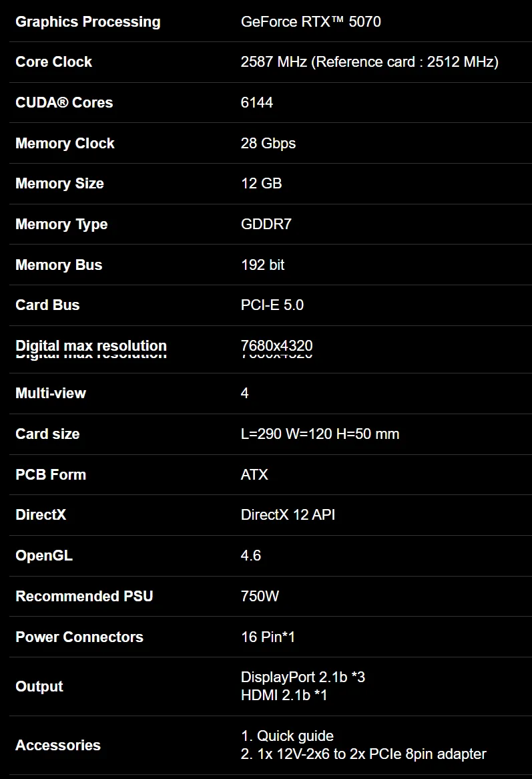Select the Core Clock row label
This screenshot has width=532, height=779.
pyautogui.click(x=53, y=61)
